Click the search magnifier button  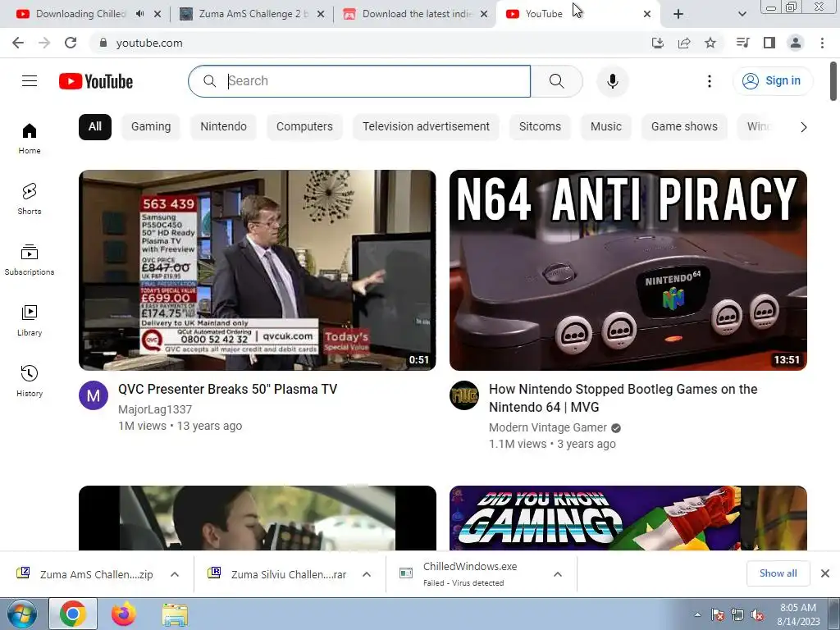[557, 81]
